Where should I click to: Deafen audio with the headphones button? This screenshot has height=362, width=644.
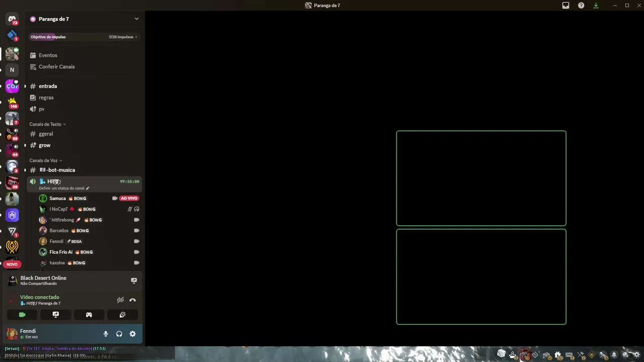coord(119,334)
